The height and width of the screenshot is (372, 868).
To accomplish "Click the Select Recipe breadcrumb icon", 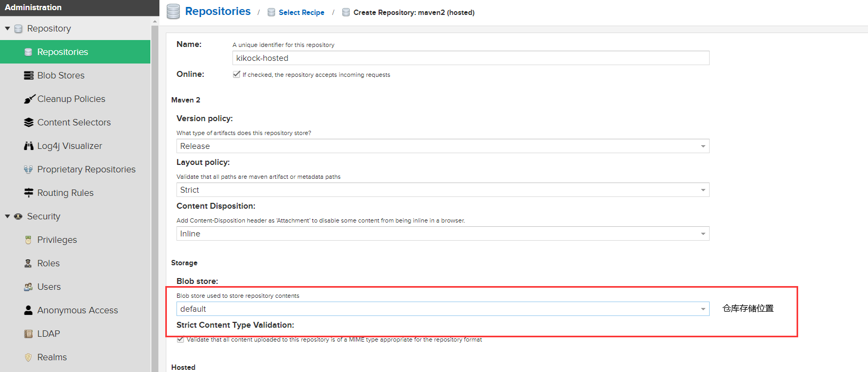I will click(x=271, y=12).
